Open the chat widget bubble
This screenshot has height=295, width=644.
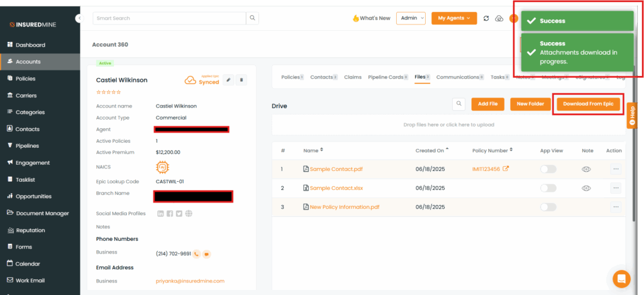click(x=621, y=279)
